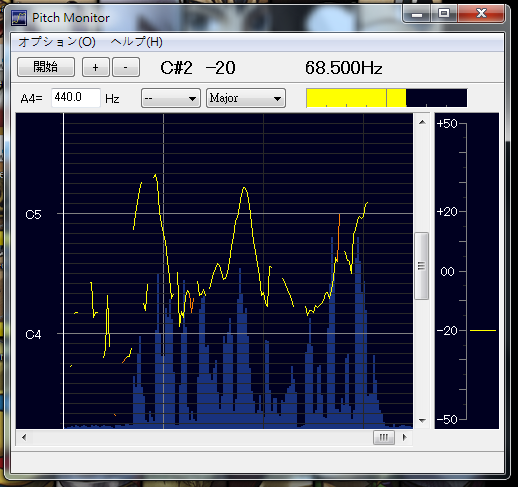Screen dimensions: 518x487
Task: Click the +20 mark on cents meter
Action: (x=447, y=212)
